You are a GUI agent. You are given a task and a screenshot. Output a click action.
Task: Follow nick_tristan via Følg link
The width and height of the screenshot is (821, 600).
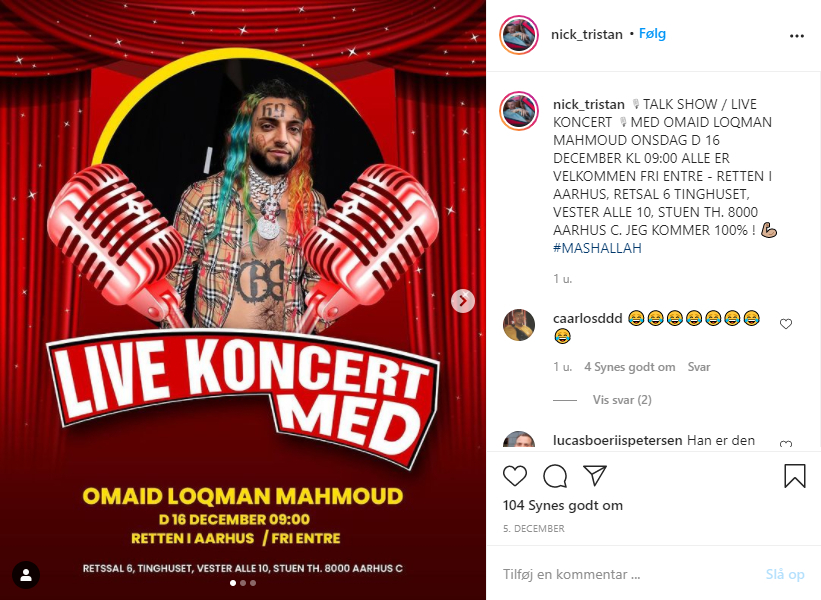point(652,34)
